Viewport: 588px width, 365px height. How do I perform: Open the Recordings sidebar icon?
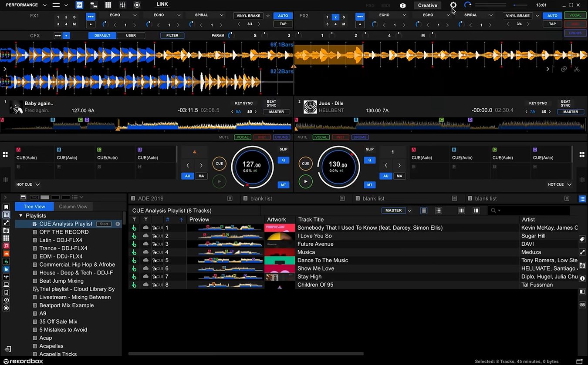point(6,308)
